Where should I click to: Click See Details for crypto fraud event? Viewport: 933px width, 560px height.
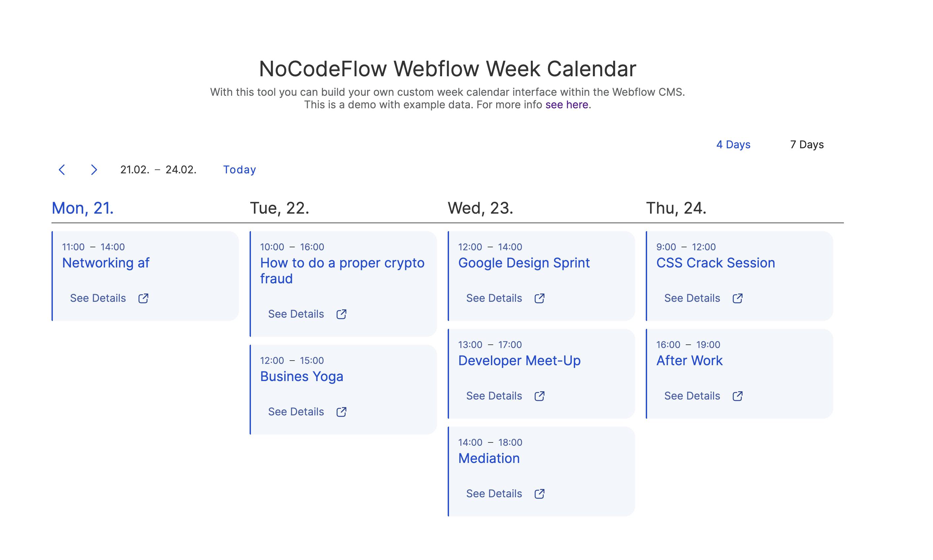[x=296, y=314]
